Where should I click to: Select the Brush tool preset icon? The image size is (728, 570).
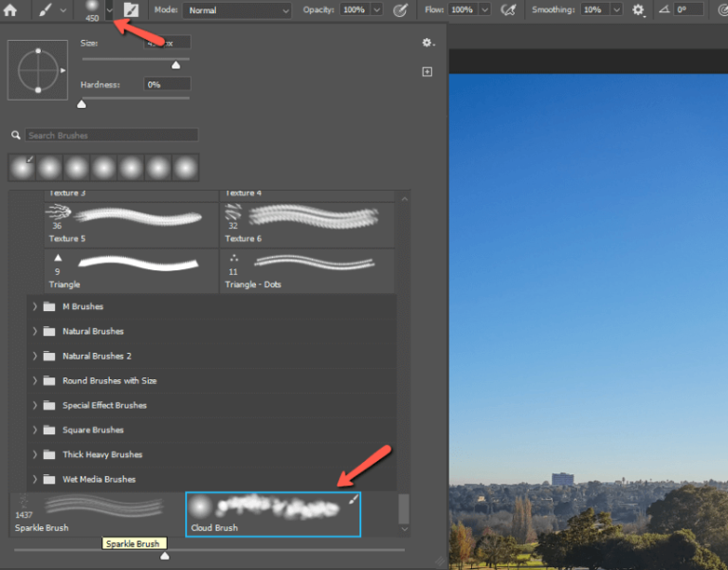pyautogui.click(x=45, y=9)
